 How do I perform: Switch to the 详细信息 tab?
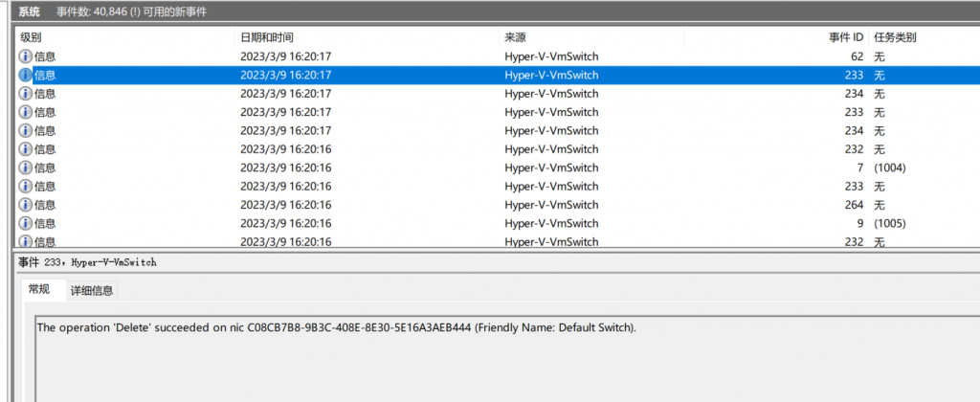click(x=91, y=291)
